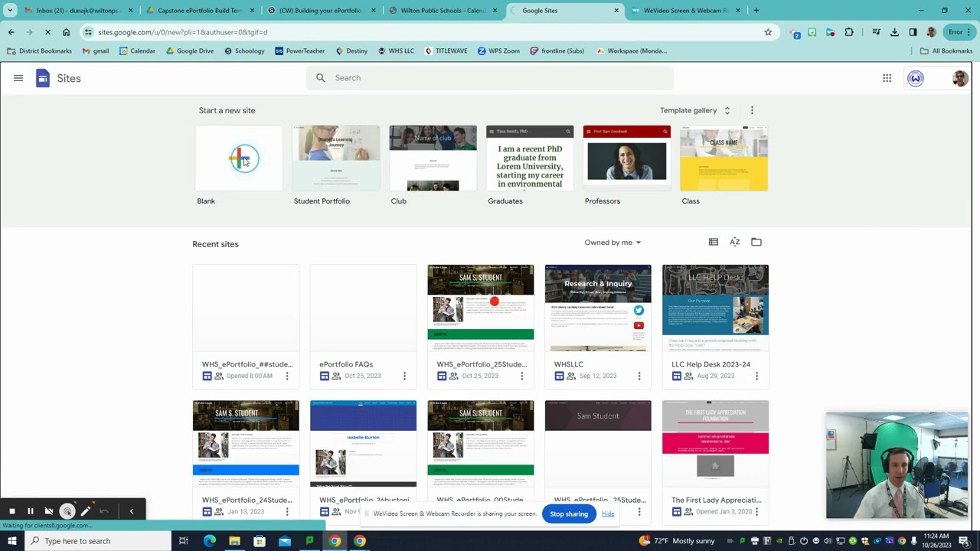The image size is (980, 551).
Task: Click the search magnifier icon in Sites
Action: tap(321, 78)
